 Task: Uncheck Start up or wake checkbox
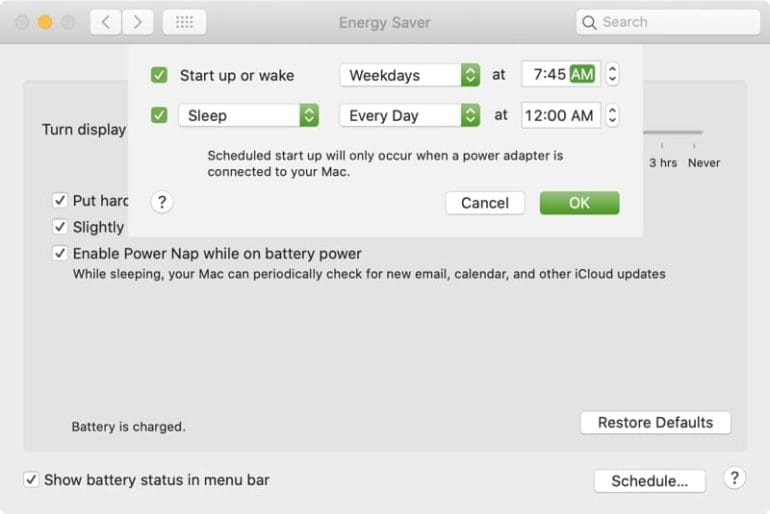tap(159, 75)
